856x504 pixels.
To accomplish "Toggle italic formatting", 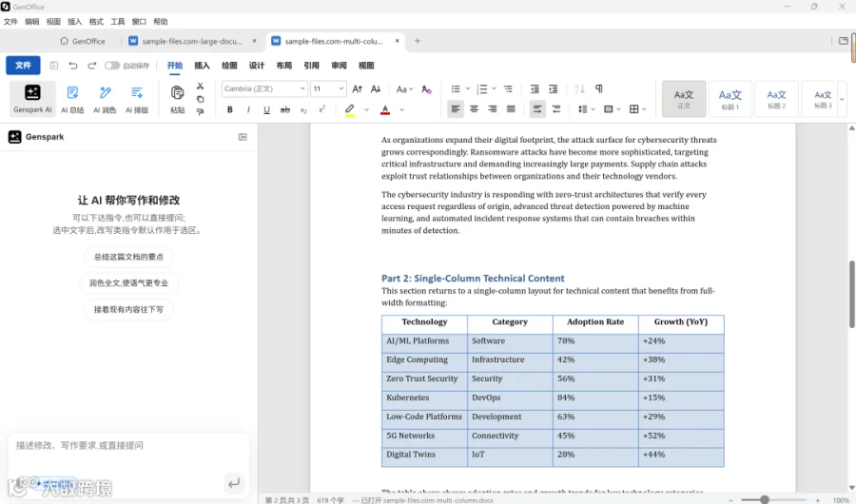I will pos(248,109).
